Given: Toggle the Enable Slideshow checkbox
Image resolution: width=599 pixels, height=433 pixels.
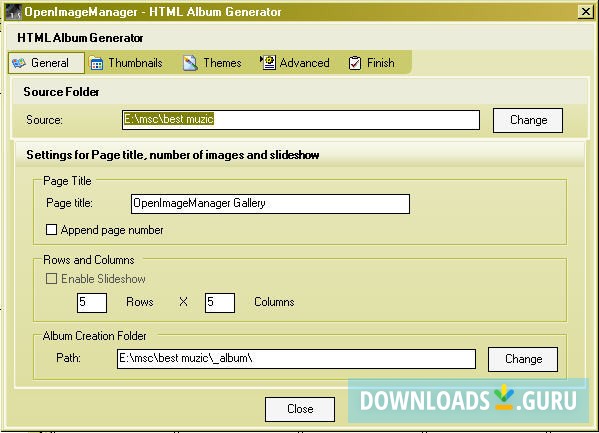Looking at the screenshot, I should (52, 279).
